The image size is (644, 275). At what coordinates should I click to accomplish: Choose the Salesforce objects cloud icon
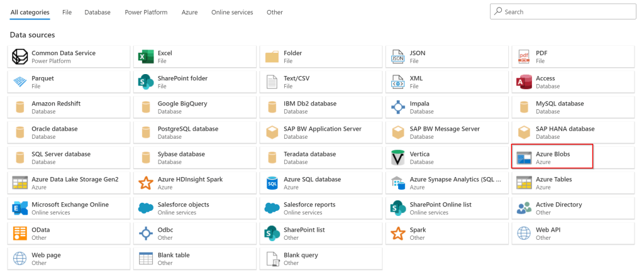pyautogui.click(x=146, y=208)
